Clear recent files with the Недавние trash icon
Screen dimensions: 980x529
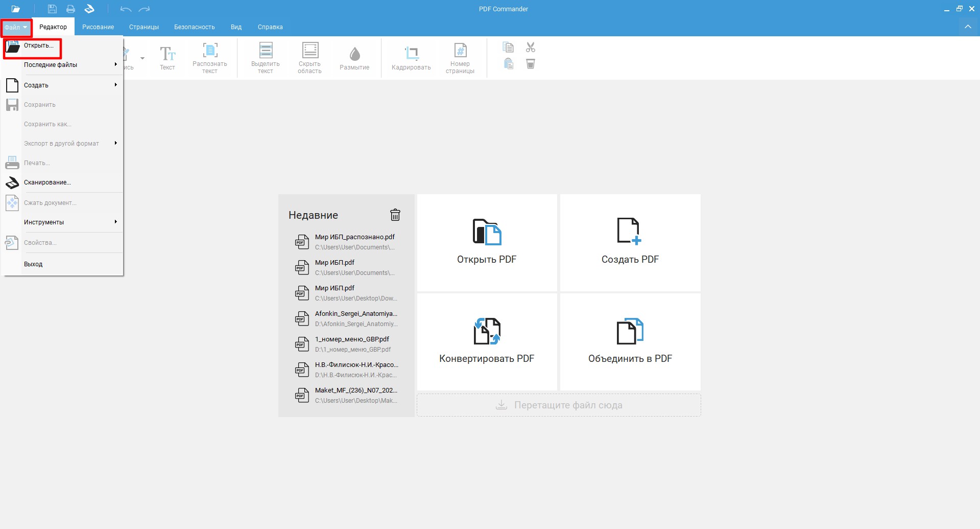395,215
